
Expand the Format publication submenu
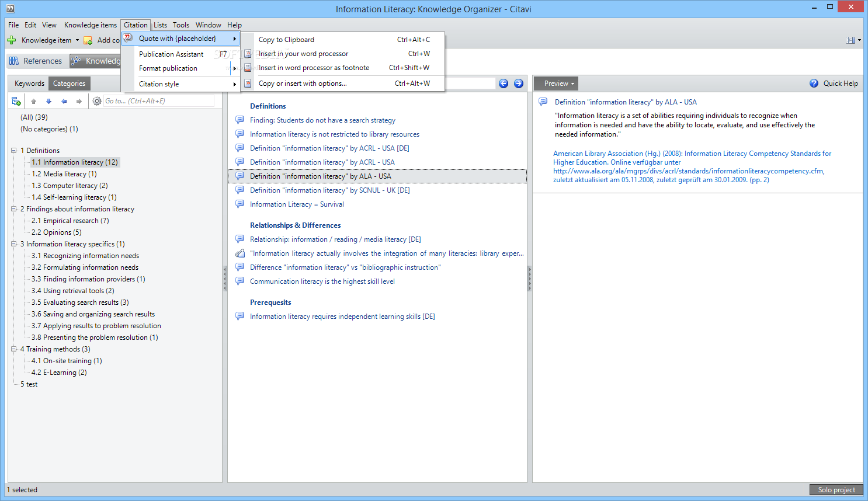(x=234, y=68)
